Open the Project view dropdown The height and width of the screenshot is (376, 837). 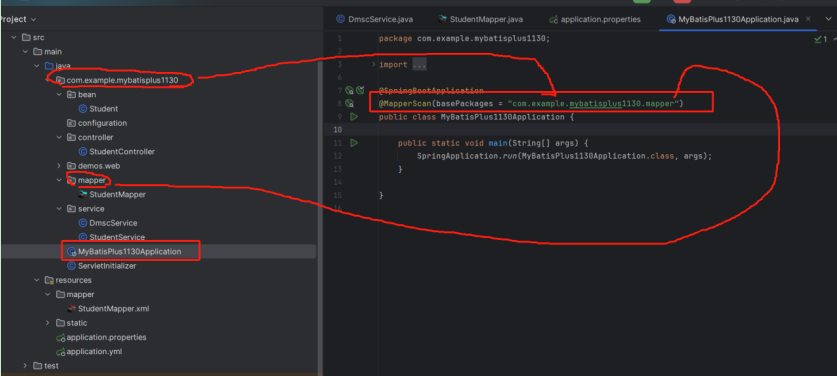click(x=18, y=19)
